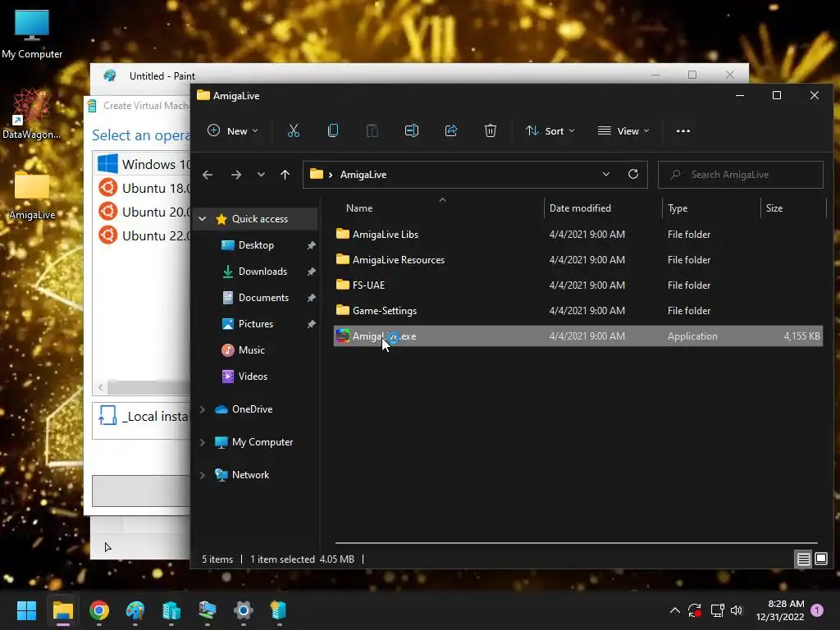Open DataWagon desktop shortcut
The height and width of the screenshot is (630, 840).
pyautogui.click(x=32, y=114)
